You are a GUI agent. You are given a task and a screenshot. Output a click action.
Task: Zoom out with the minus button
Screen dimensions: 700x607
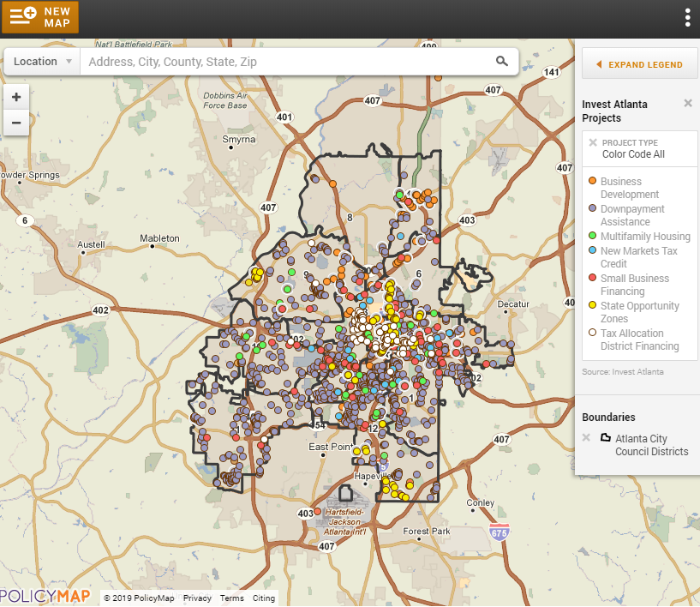pos(16,123)
